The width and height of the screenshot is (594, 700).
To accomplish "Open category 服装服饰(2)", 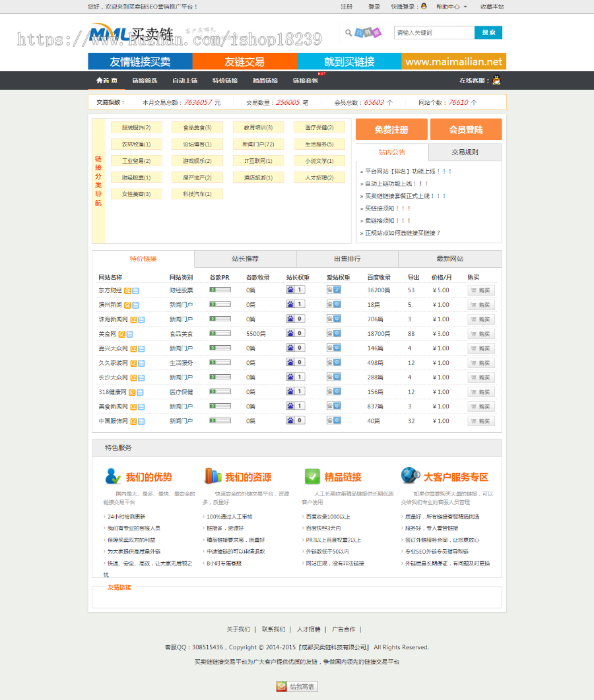I will (x=136, y=128).
